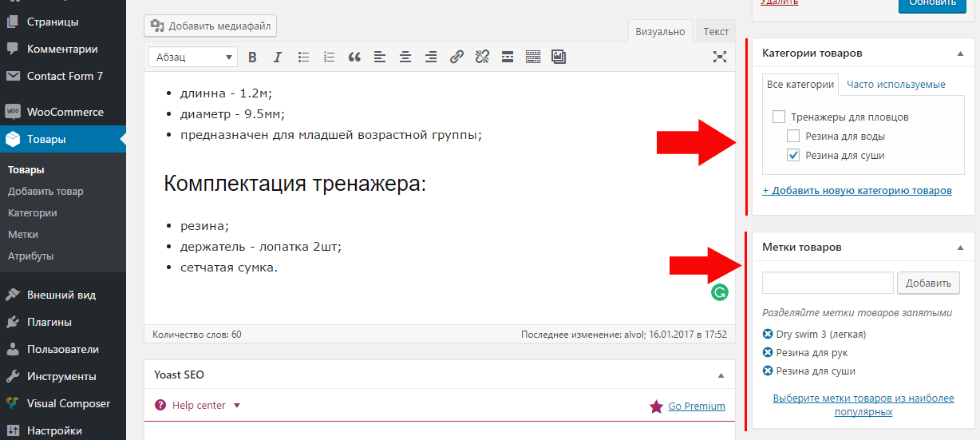Insert Read More tag

[x=508, y=57]
